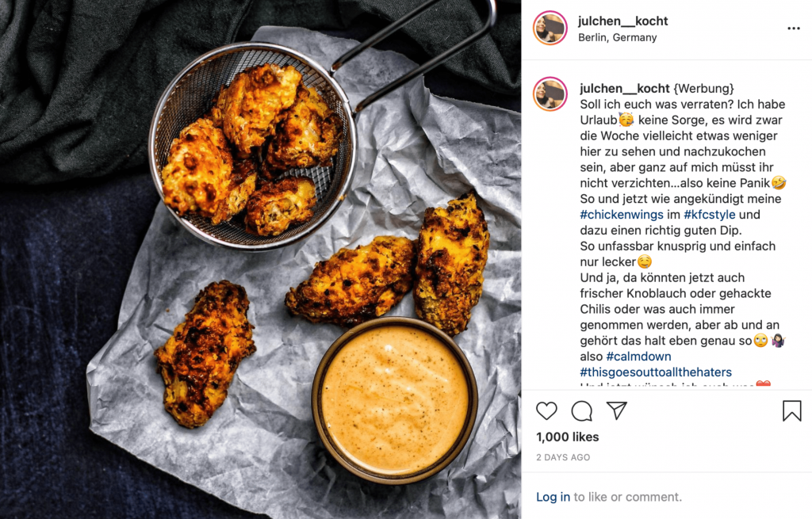
Task: Open comments via speech bubble icon
Action: 581,411
